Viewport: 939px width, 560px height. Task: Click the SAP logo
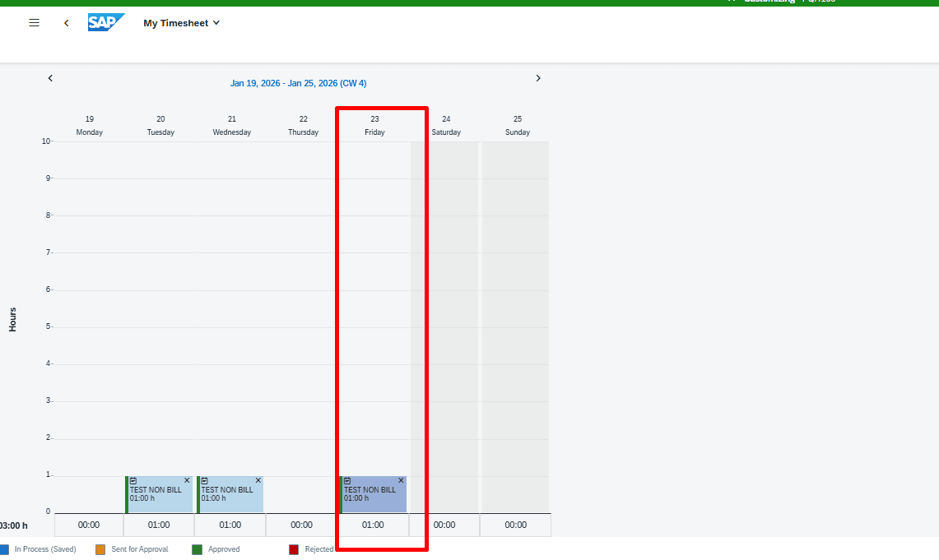point(106,22)
